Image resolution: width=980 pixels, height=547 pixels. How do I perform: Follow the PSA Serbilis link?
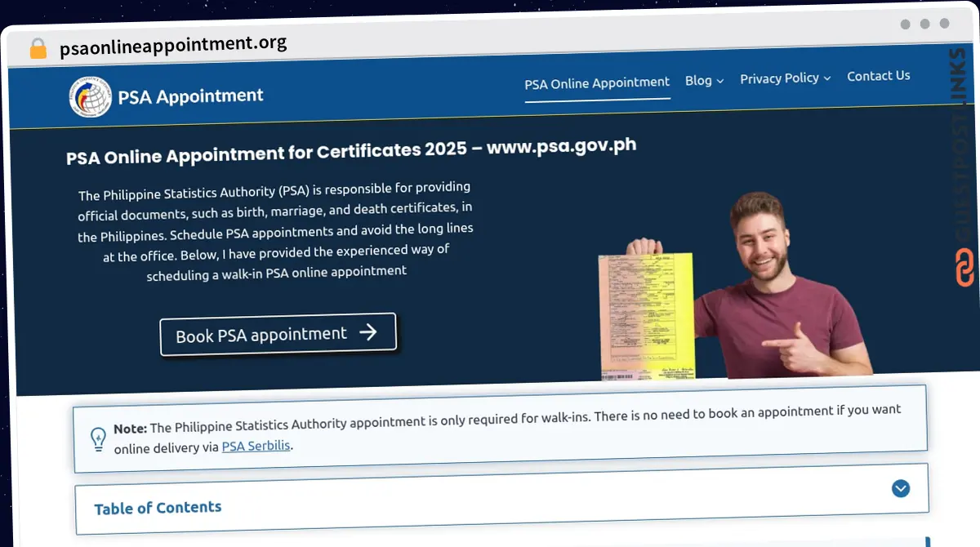click(256, 446)
